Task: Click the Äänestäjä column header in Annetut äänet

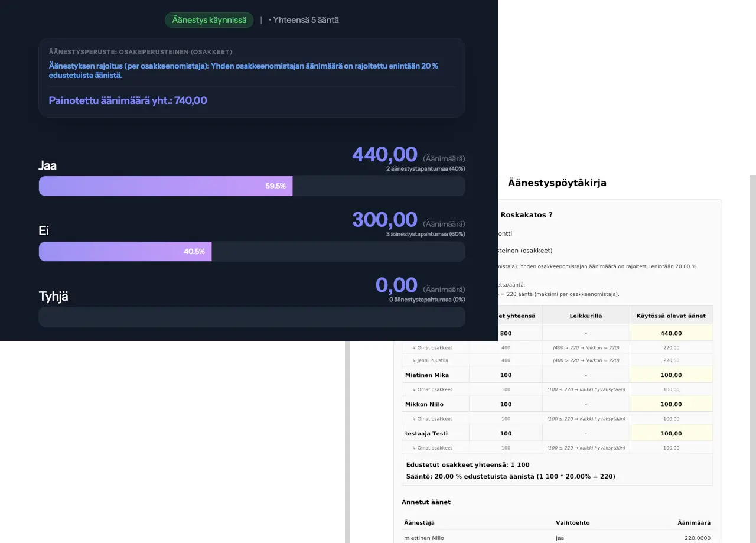Action: pyautogui.click(x=418, y=523)
